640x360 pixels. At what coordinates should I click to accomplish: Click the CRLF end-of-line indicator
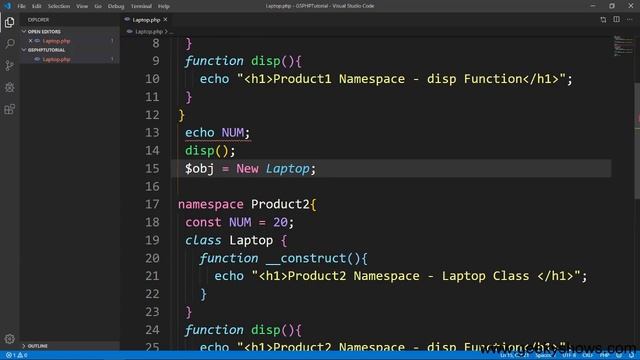pos(588,355)
